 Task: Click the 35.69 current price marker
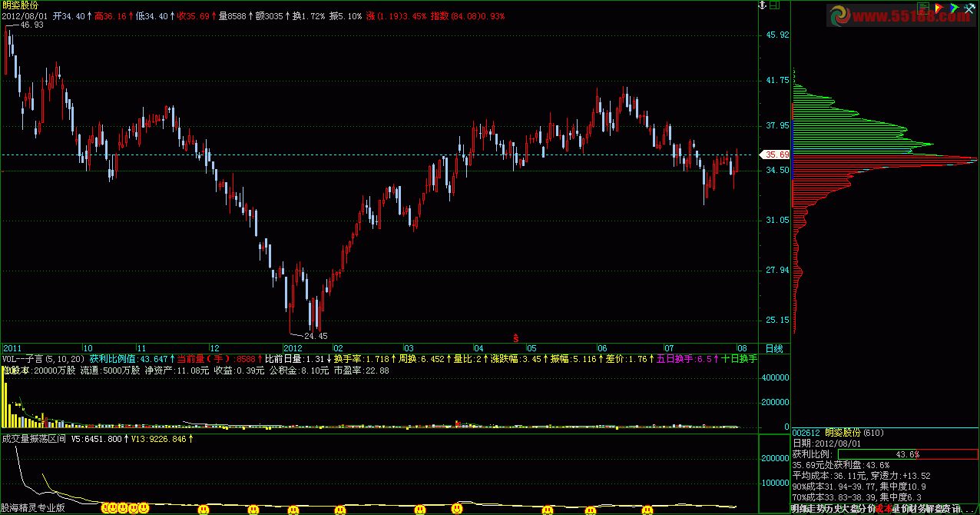[x=776, y=154]
